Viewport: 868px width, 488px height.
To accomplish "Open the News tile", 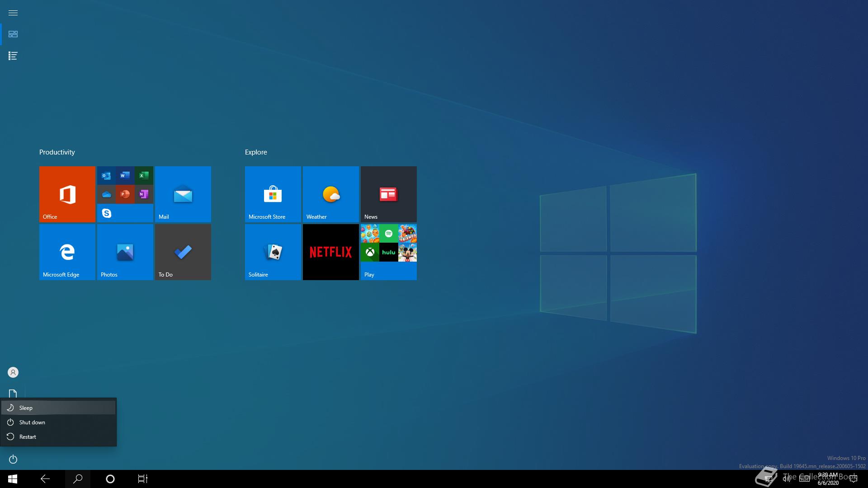I will [389, 194].
